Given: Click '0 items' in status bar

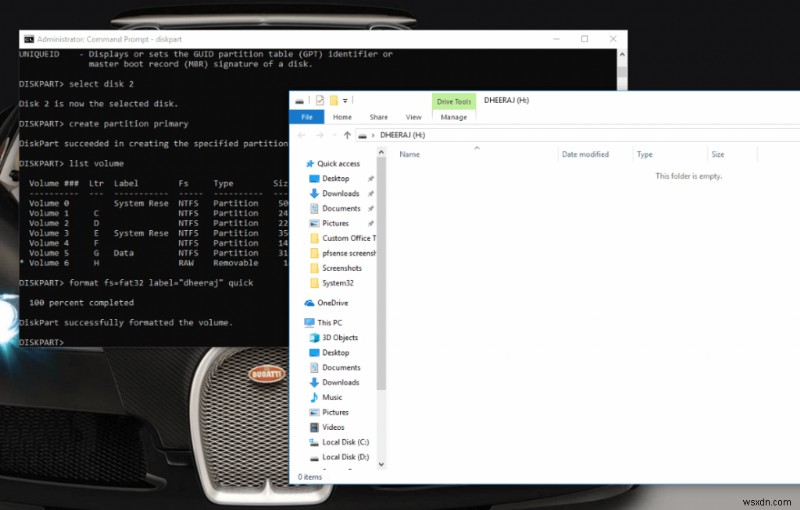Looking at the screenshot, I should click(310, 477).
